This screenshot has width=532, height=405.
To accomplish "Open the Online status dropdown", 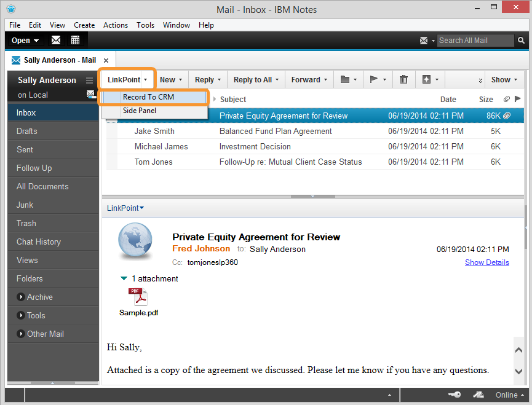I will [509, 395].
